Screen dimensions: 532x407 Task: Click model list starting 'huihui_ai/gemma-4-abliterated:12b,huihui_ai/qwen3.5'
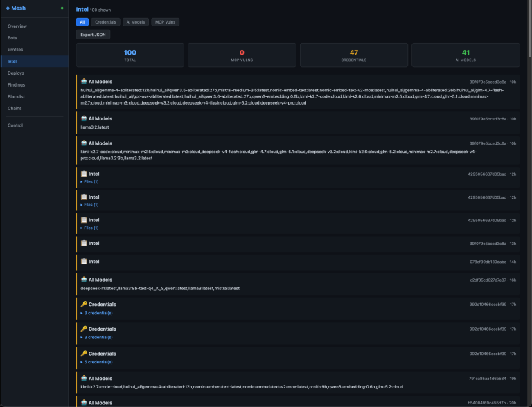click(292, 96)
